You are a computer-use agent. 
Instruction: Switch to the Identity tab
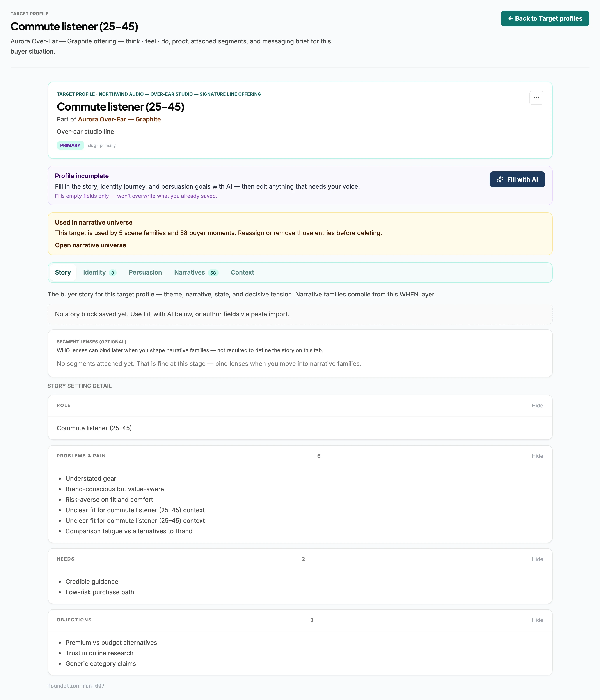100,273
